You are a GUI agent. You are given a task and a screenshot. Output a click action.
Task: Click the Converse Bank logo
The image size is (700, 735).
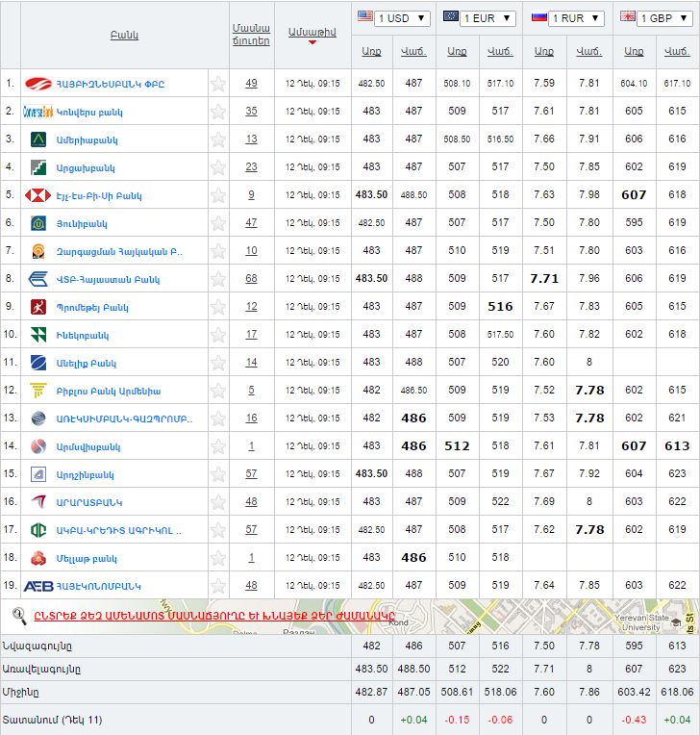pyautogui.click(x=38, y=112)
